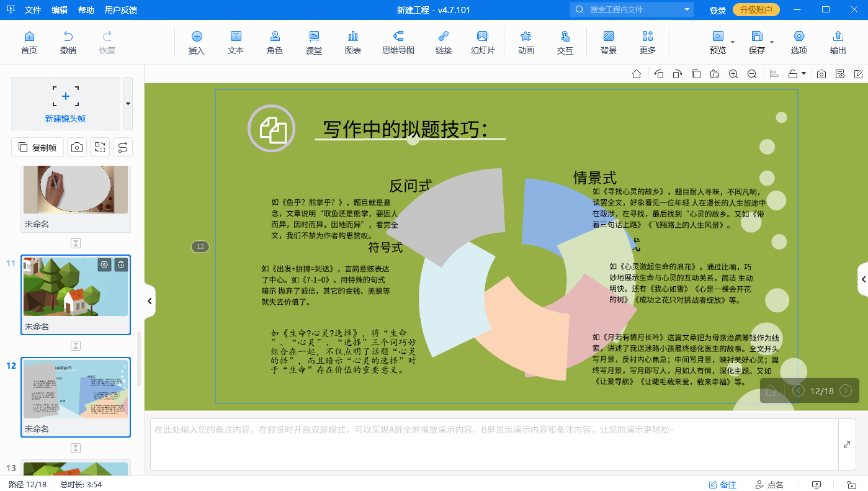Rotate canvas counterclockwise icon
This screenshot has height=491, width=868.
click(659, 74)
